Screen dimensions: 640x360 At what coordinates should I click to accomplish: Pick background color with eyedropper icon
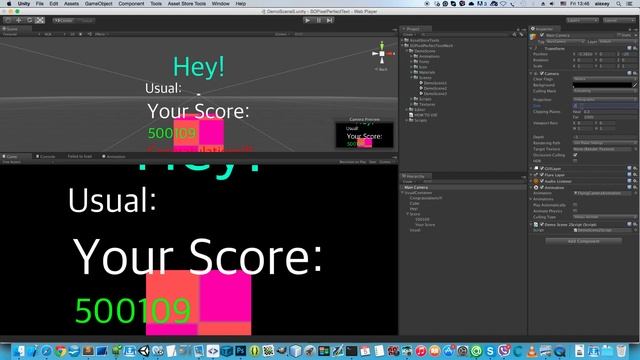click(635, 85)
